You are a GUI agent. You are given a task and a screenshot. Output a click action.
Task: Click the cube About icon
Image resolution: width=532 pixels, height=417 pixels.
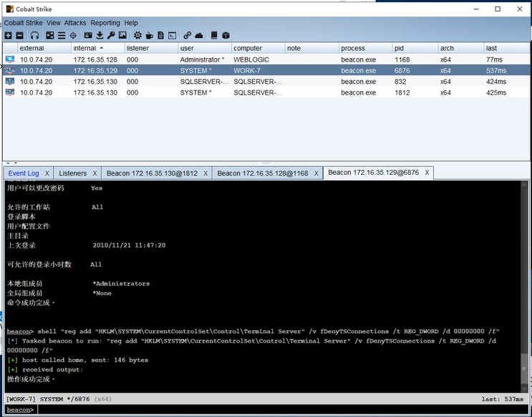226,35
